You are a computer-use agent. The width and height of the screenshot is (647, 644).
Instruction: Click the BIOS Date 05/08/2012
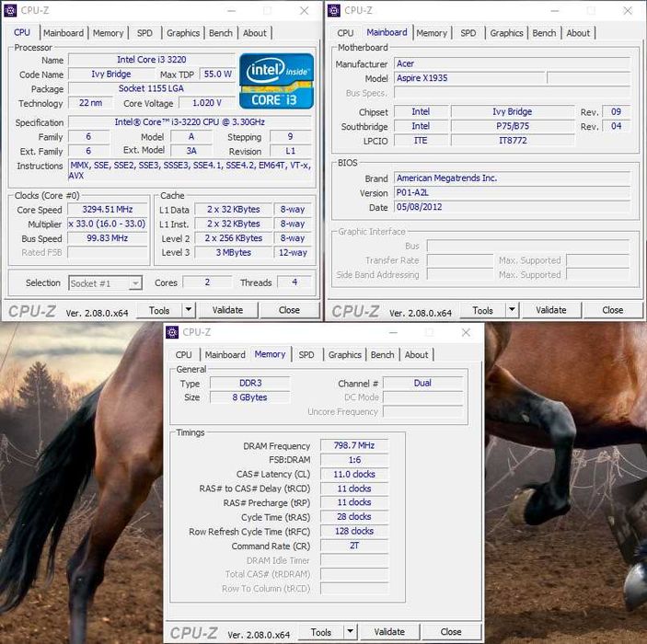click(512, 207)
